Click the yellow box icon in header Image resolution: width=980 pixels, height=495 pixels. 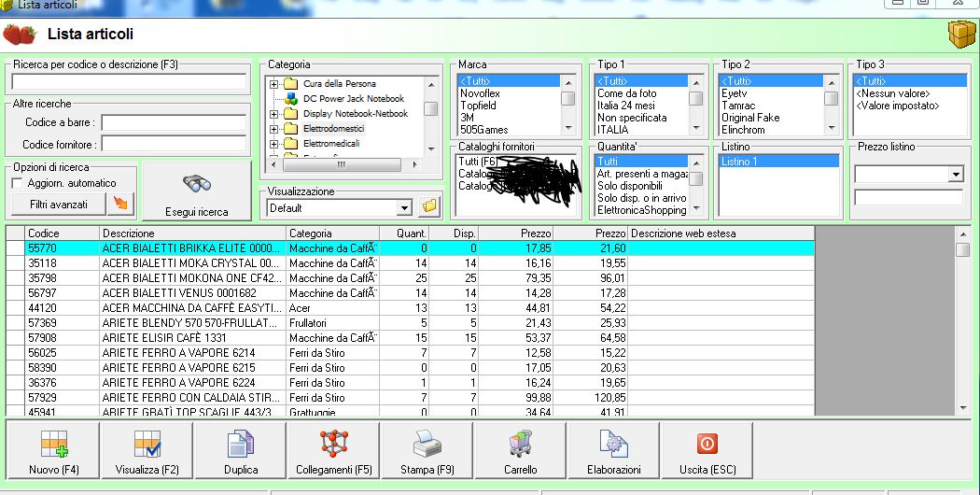[961, 34]
